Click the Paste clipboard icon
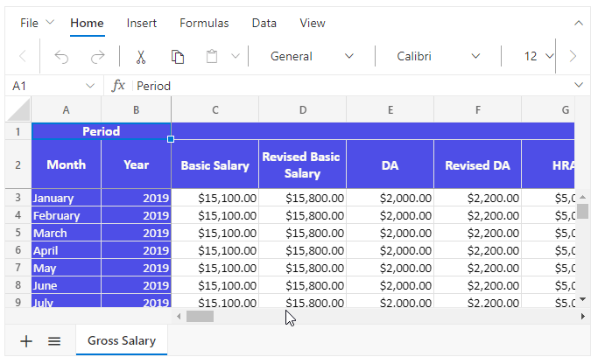 tap(212, 57)
